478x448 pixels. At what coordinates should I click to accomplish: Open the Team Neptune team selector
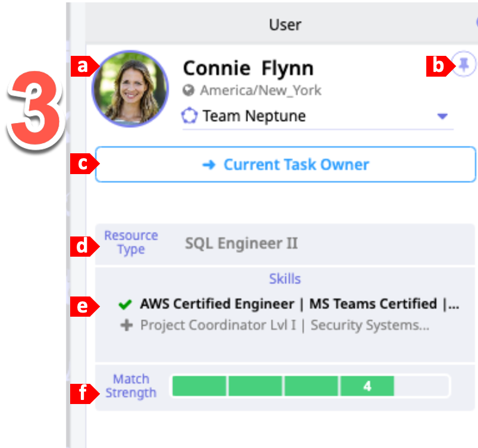tap(254, 116)
